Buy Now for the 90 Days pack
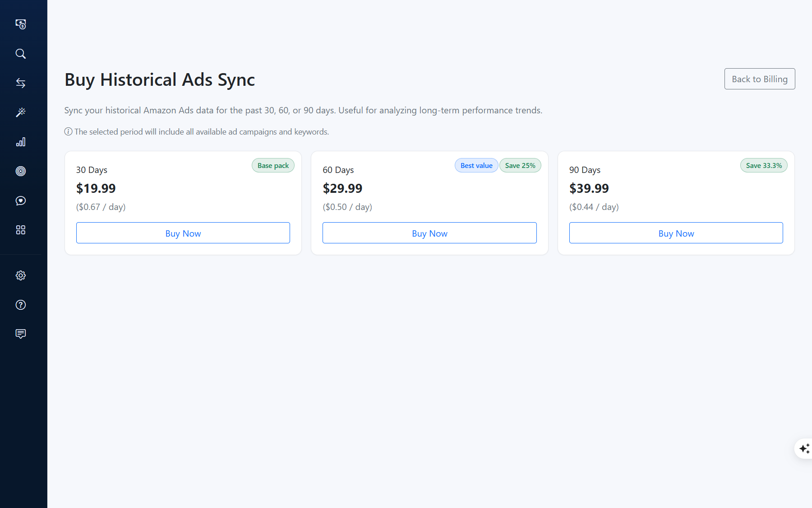 tap(676, 233)
